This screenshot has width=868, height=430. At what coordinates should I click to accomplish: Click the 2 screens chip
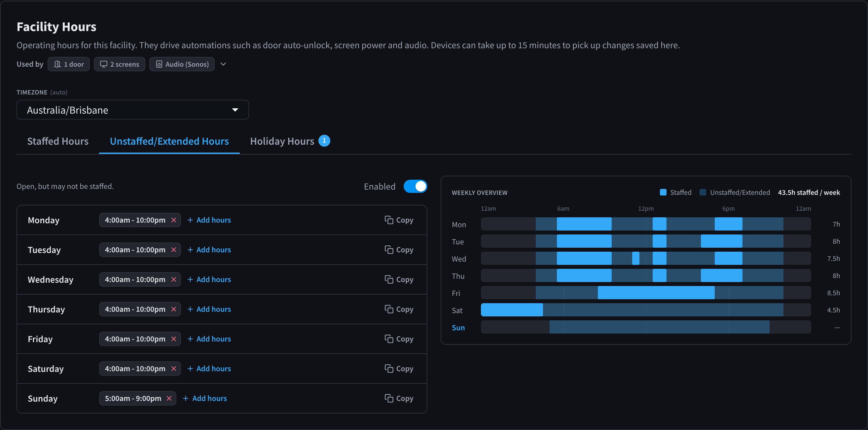coord(119,64)
